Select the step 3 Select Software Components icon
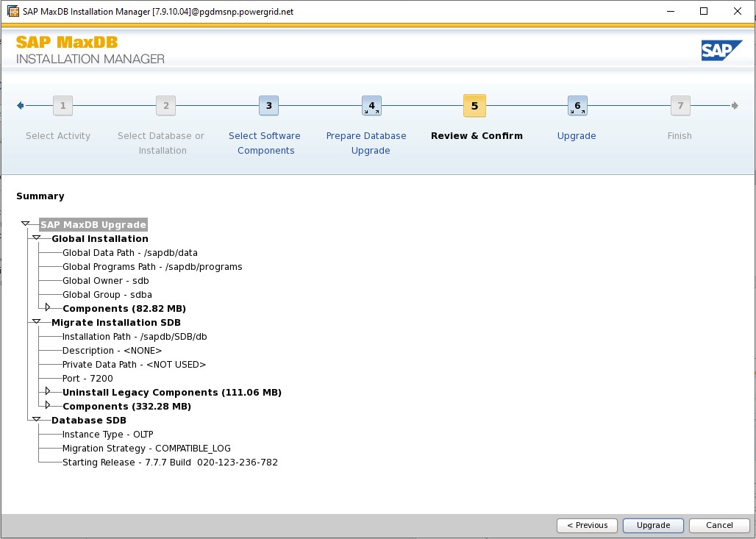756x539 pixels. click(268, 105)
